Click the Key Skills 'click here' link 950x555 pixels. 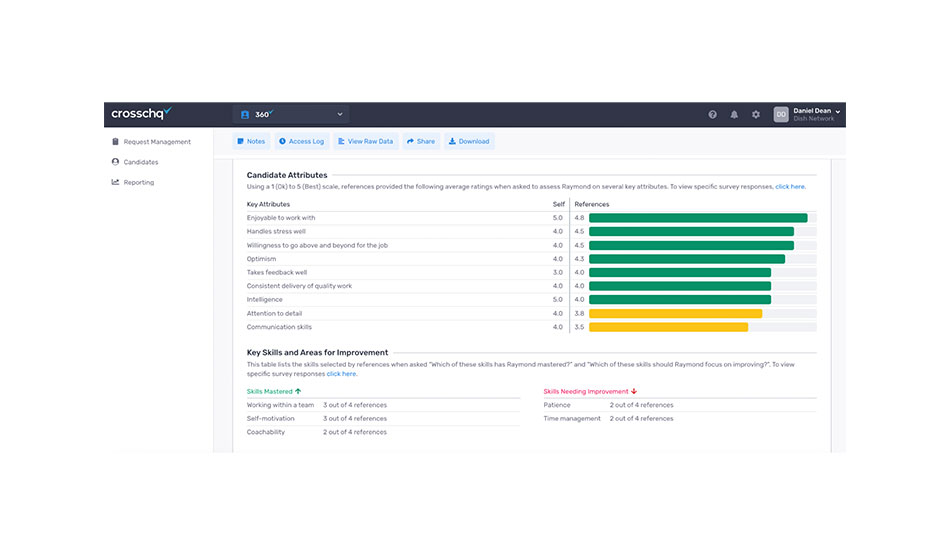pos(341,374)
